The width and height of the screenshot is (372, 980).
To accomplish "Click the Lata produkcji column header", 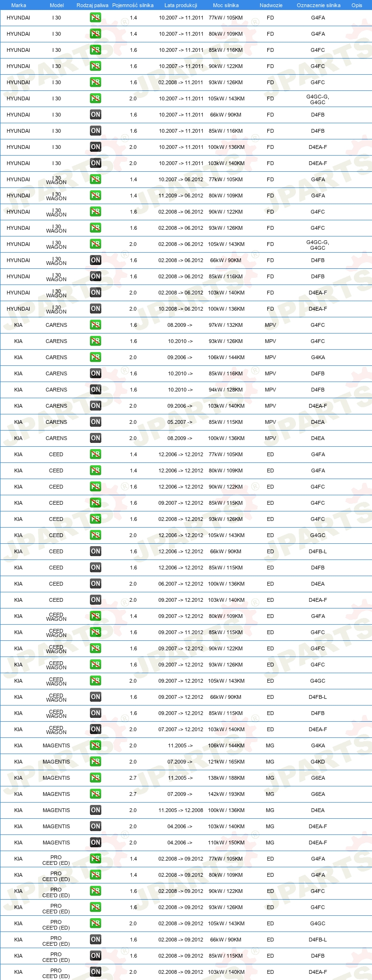I will point(181,5).
